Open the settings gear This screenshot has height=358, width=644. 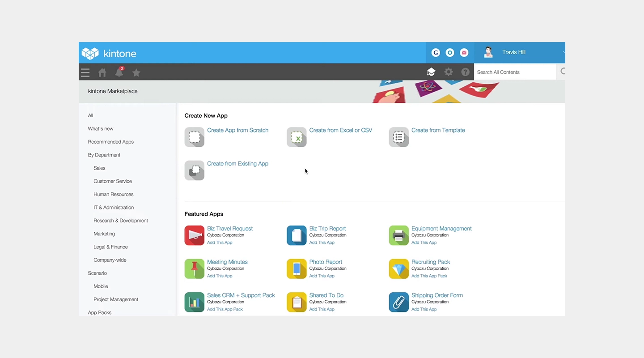click(x=449, y=72)
